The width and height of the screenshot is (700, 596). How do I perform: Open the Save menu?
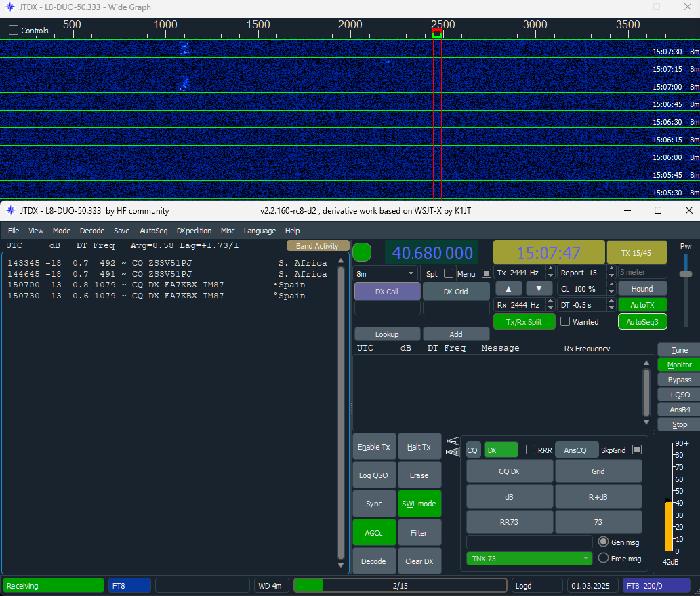pos(121,231)
